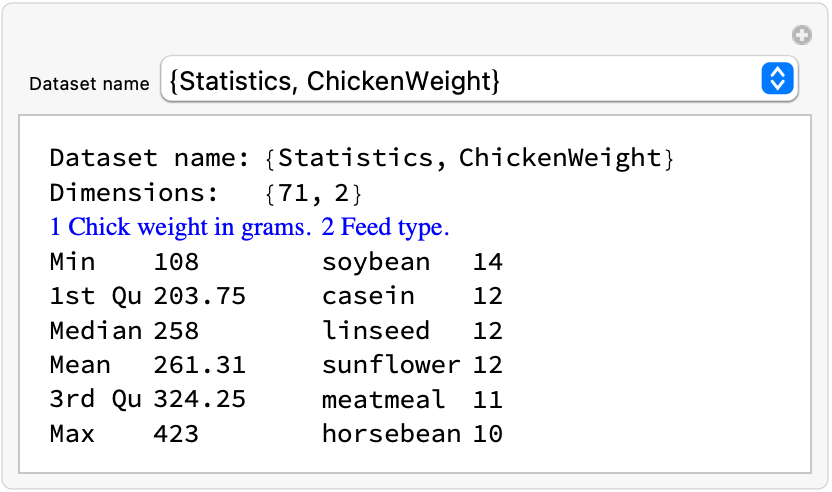Screen dimensions: 832x492
Task: Select the Dimensions {71, 2} value
Action: tap(314, 193)
